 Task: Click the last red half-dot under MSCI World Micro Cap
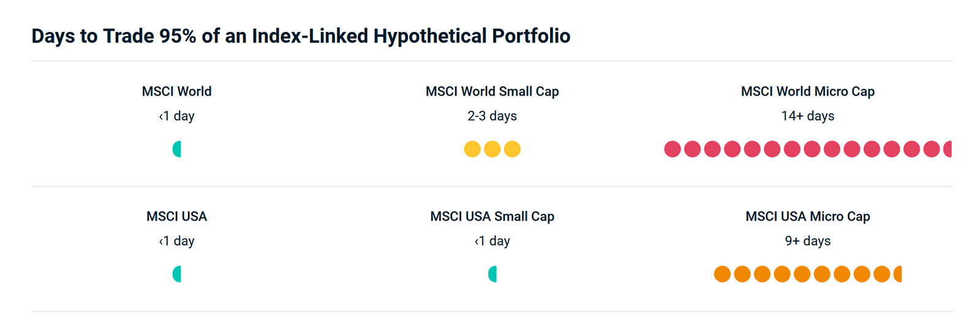click(x=948, y=149)
